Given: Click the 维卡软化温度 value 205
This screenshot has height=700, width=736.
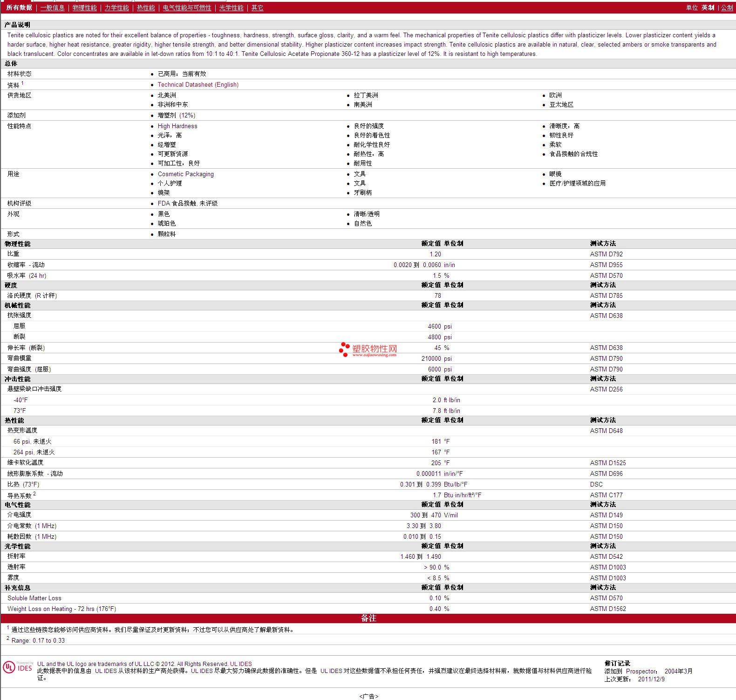Looking at the screenshot, I should tap(436, 463).
